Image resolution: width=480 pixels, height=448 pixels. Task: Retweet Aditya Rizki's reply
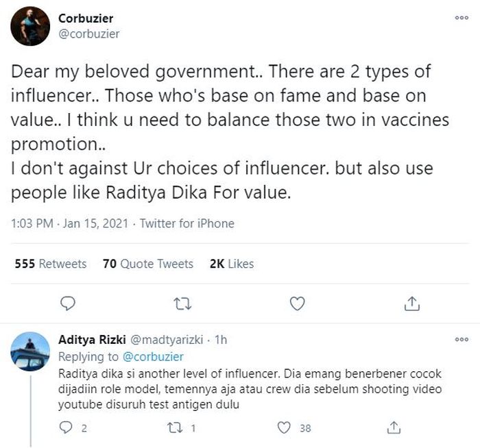pyautogui.click(x=175, y=427)
